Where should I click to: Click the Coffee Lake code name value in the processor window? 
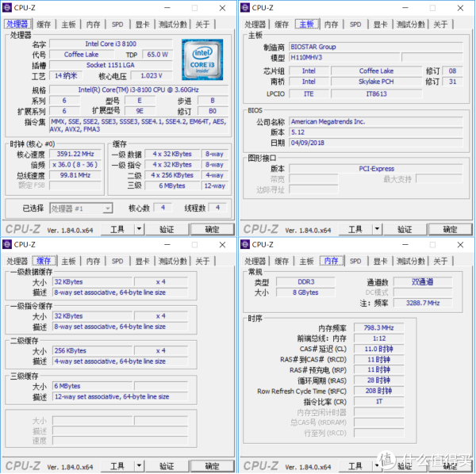pos(82,55)
